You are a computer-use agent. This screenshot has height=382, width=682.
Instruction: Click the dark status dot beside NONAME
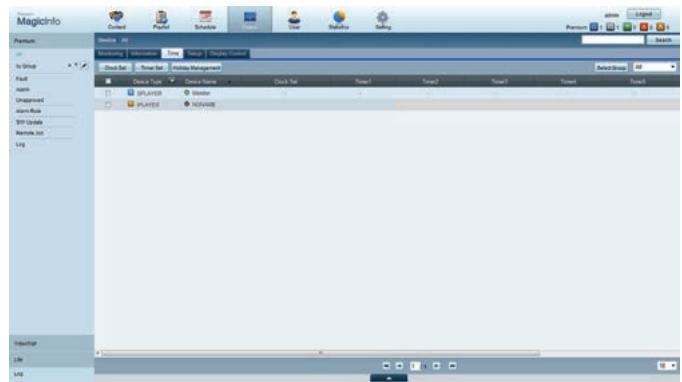(187, 104)
